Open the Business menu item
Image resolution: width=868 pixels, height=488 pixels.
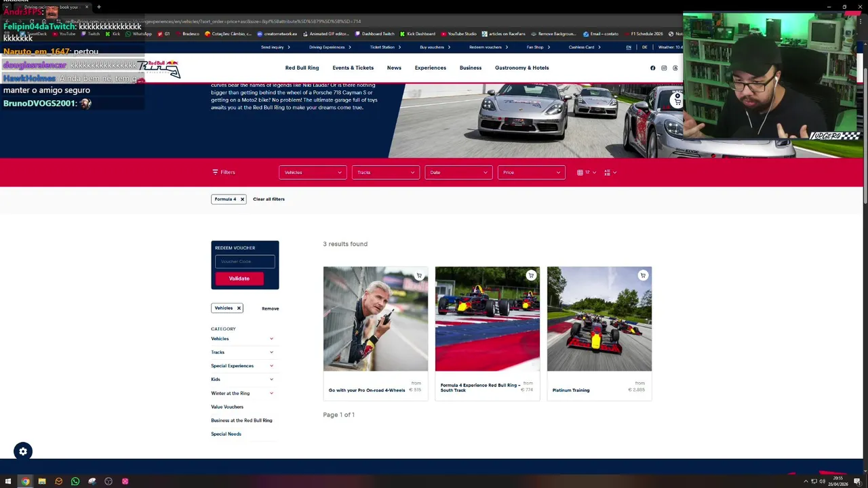click(471, 68)
